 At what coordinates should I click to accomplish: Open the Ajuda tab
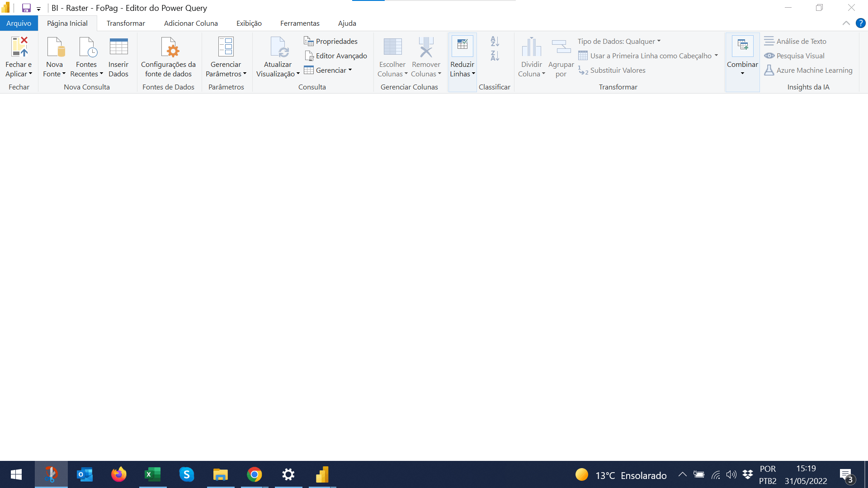click(x=347, y=23)
